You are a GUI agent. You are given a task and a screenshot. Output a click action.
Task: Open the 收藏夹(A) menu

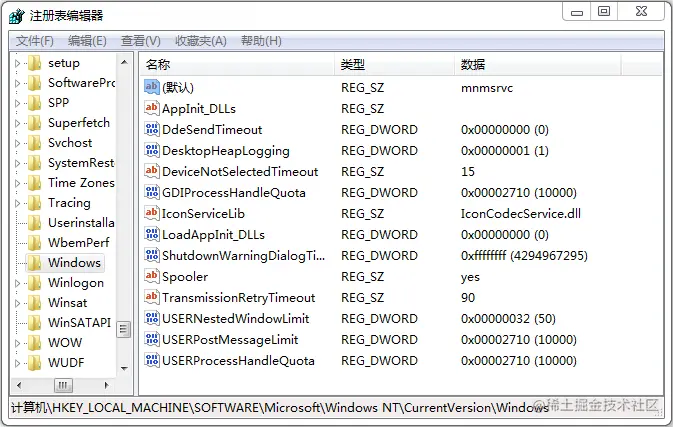(x=200, y=41)
